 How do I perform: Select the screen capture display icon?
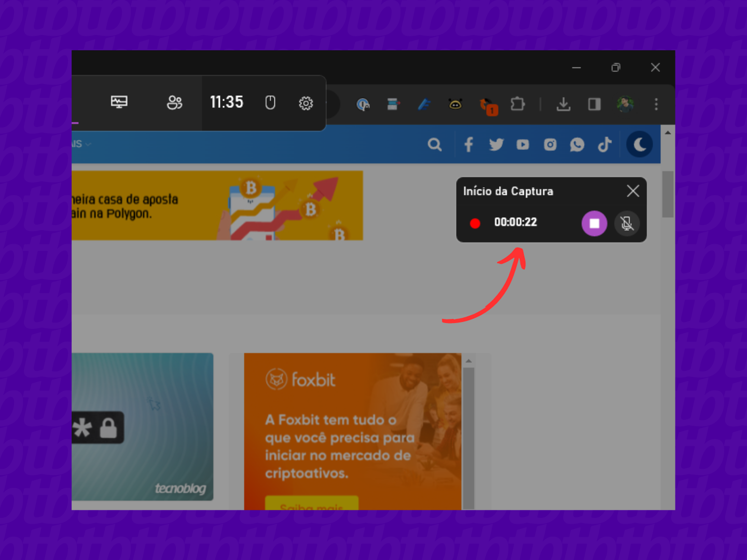[x=119, y=102]
